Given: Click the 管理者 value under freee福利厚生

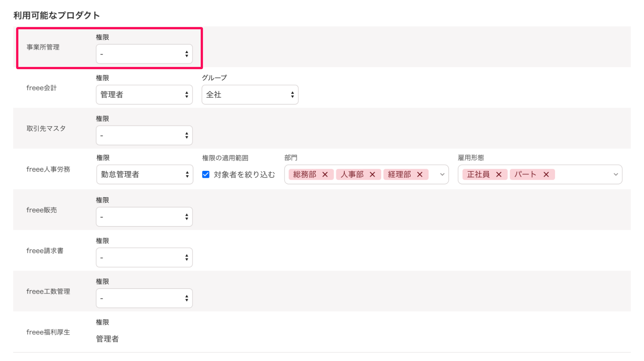Looking at the screenshot, I should (x=107, y=339).
